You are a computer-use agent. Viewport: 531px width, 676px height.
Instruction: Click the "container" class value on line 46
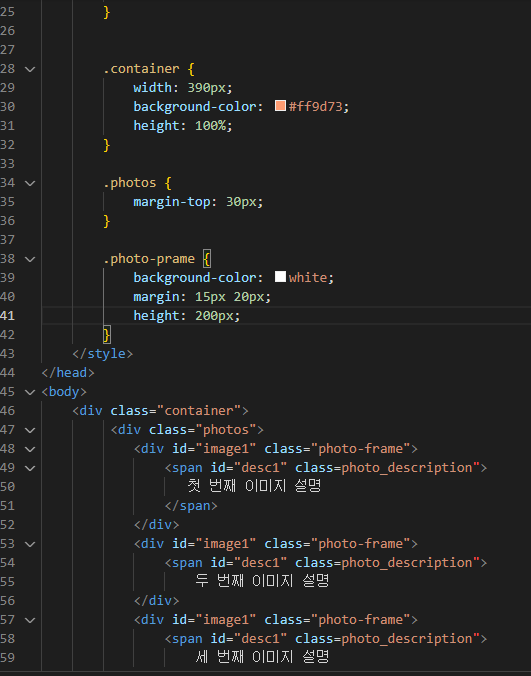point(199,410)
